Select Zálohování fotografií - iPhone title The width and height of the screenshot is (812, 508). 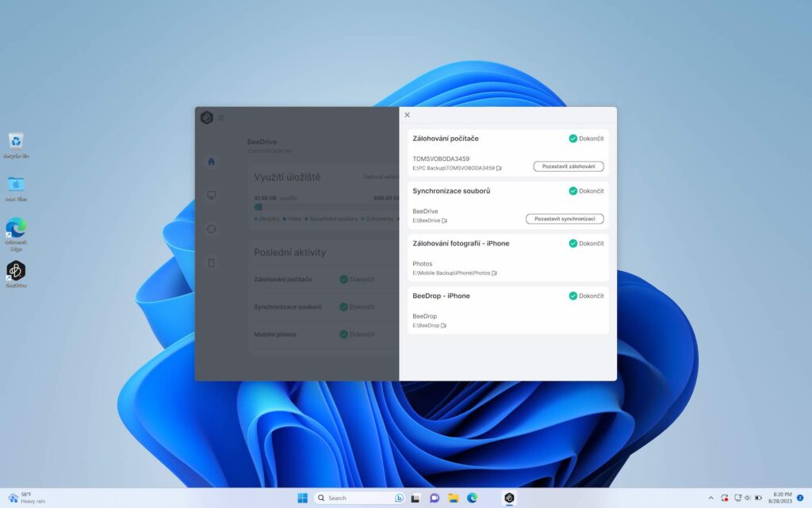461,243
